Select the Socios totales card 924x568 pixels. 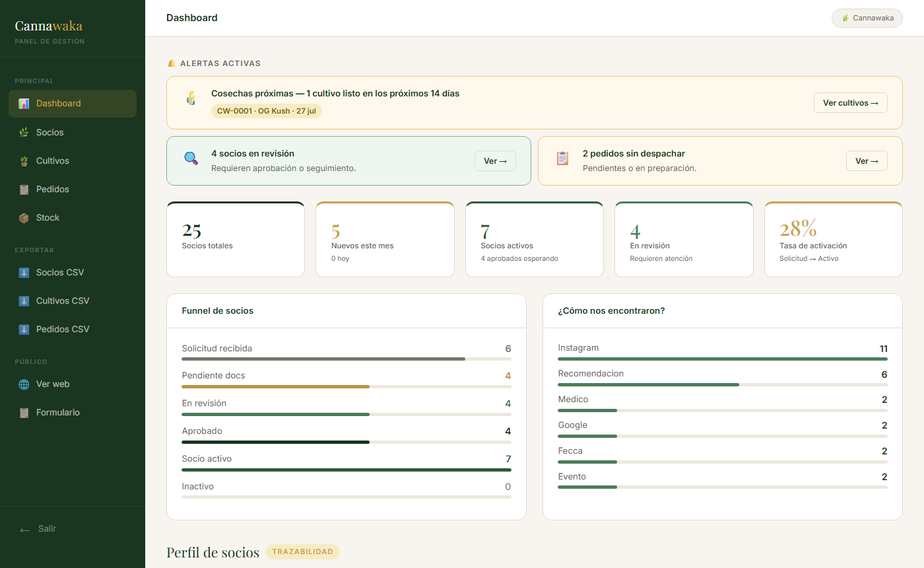click(236, 239)
